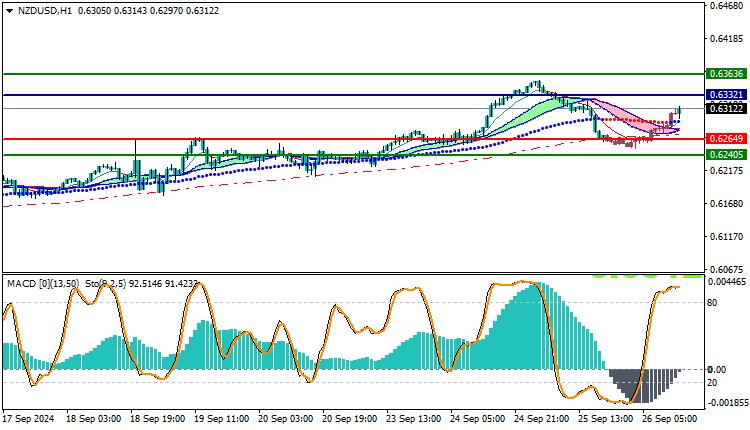Select the 17 Sep 2024 date label
750x430 pixels.
pos(29,419)
